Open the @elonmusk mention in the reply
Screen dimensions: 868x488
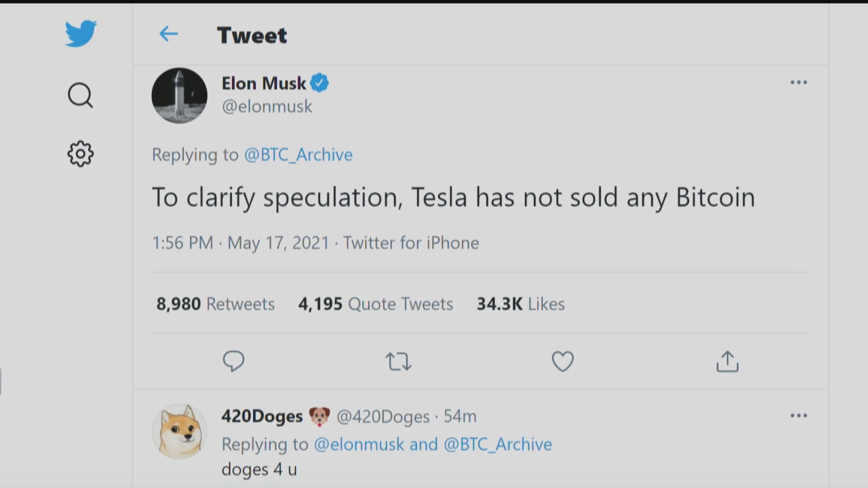click(x=359, y=444)
